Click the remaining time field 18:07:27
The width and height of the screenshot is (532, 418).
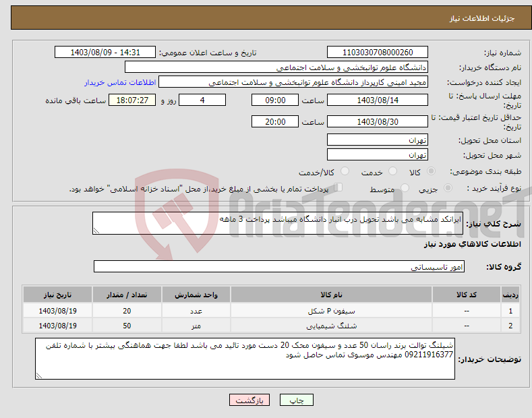pos(132,100)
